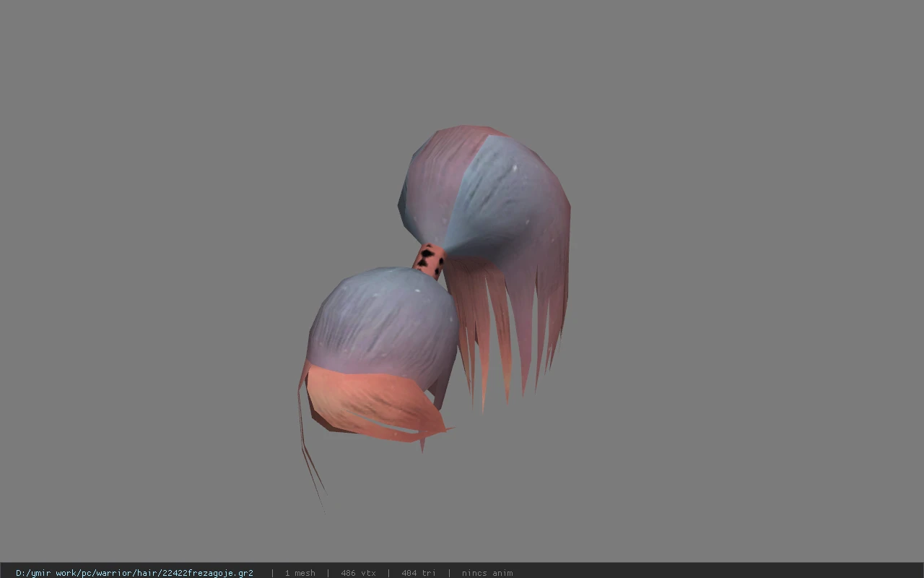The height and width of the screenshot is (578, 924).
Task: Click the 'nincs anim' status entry
Action: tap(487, 573)
